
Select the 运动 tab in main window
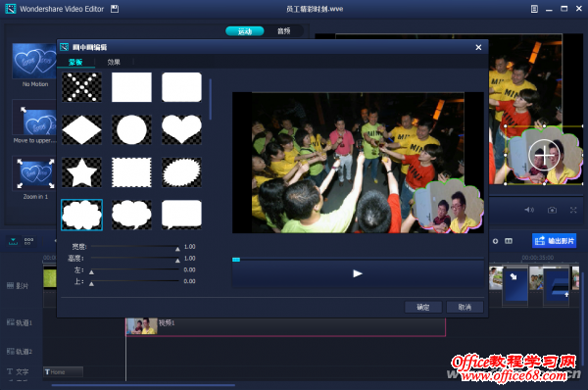tap(245, 31)
